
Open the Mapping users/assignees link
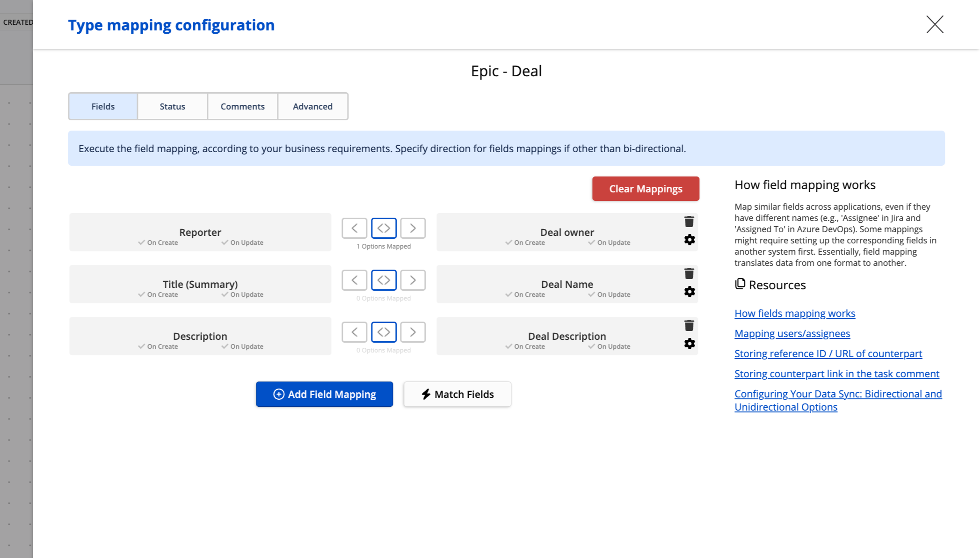pos(792,334)
